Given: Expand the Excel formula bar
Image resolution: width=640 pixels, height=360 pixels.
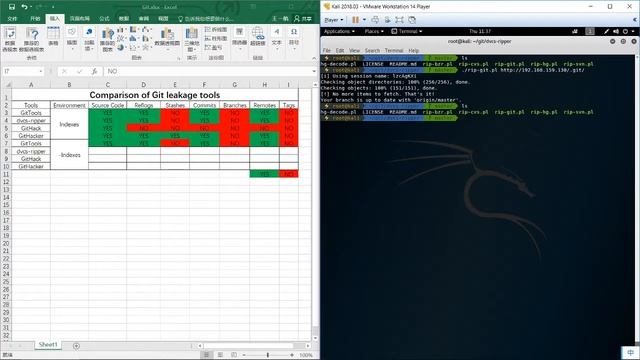Looking at the screenshot, I should [x=314, y=71].
